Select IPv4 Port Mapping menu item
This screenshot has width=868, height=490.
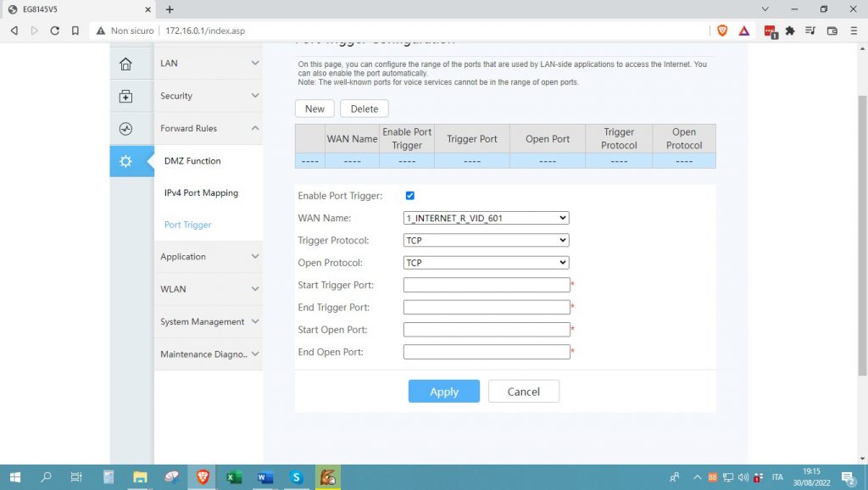tap(201, 193)
